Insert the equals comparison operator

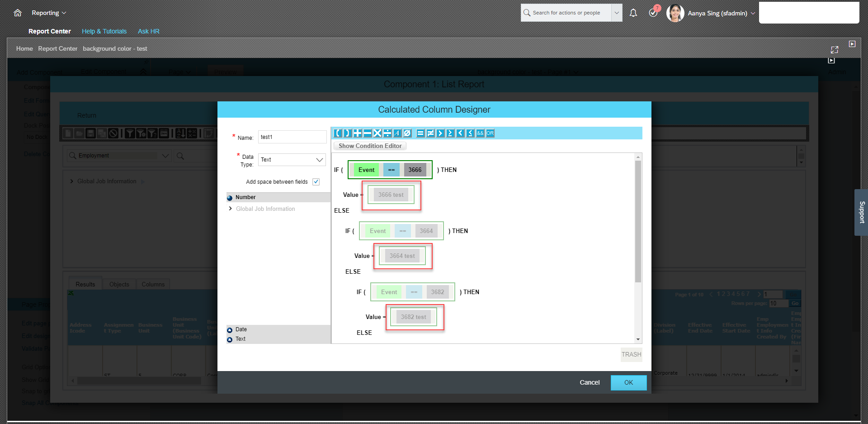point(420,133)
